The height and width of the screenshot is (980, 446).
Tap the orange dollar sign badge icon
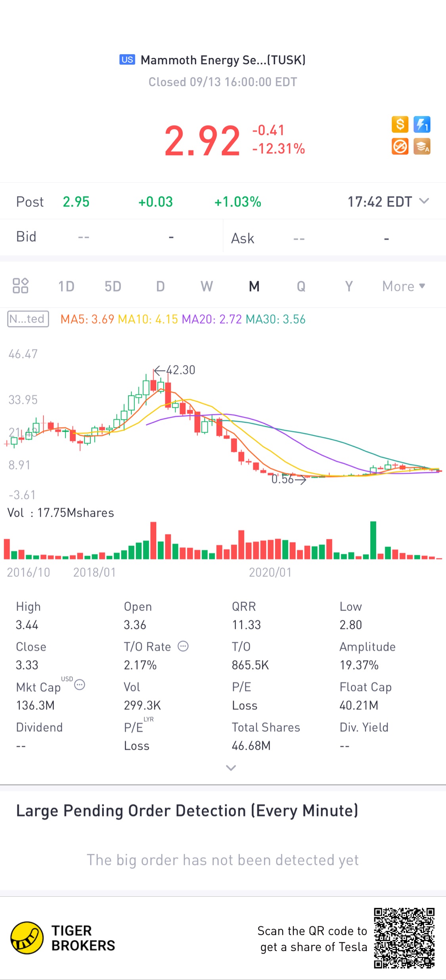tap(400, 124)
